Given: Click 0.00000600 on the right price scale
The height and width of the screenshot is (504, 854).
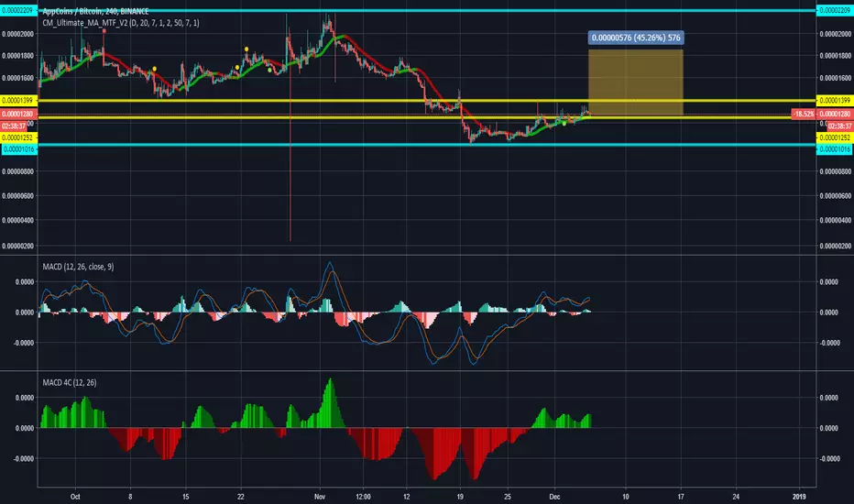Looking at the screenshot, I should click(835, 195).
